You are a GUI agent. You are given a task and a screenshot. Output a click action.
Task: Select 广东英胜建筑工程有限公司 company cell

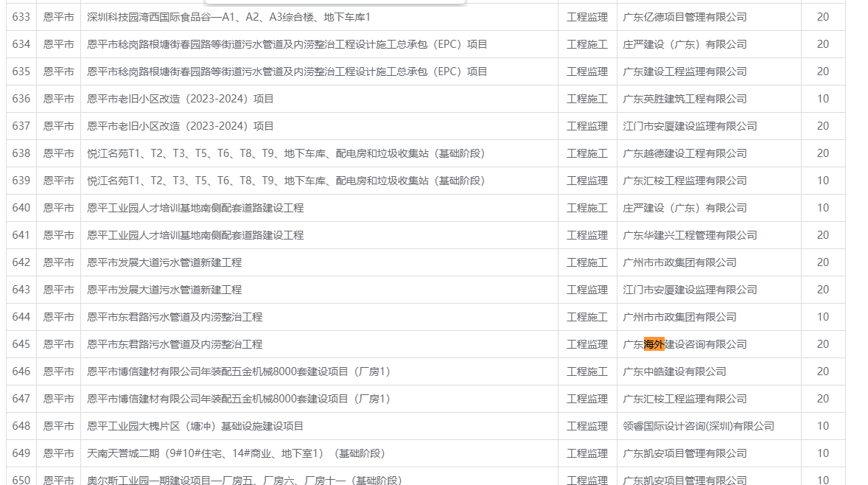click(685, 99)
